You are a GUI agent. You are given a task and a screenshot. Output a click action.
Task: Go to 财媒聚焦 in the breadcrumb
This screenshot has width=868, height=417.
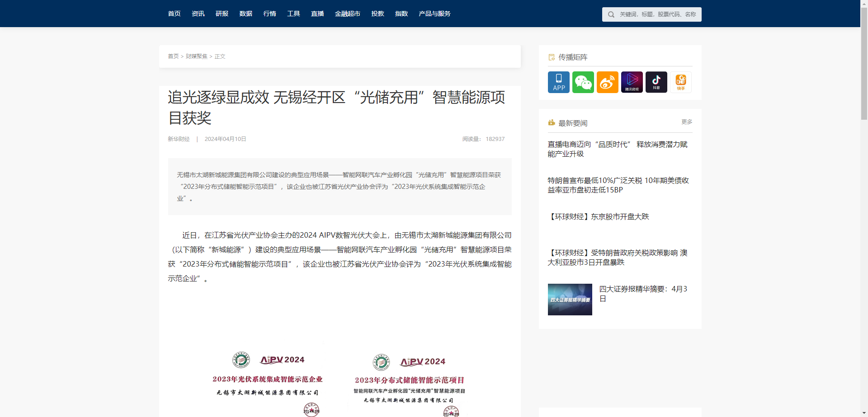coord(197,56)
